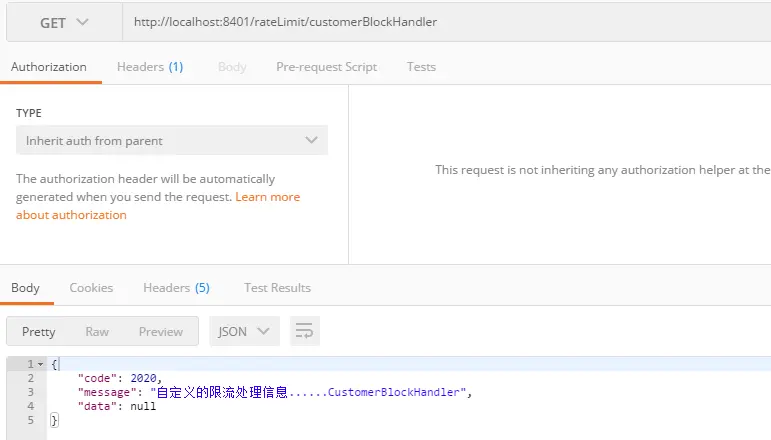Click line number 5 in the gutter
The width and height of the screenshot is (771, 440).
pos(30,420)
